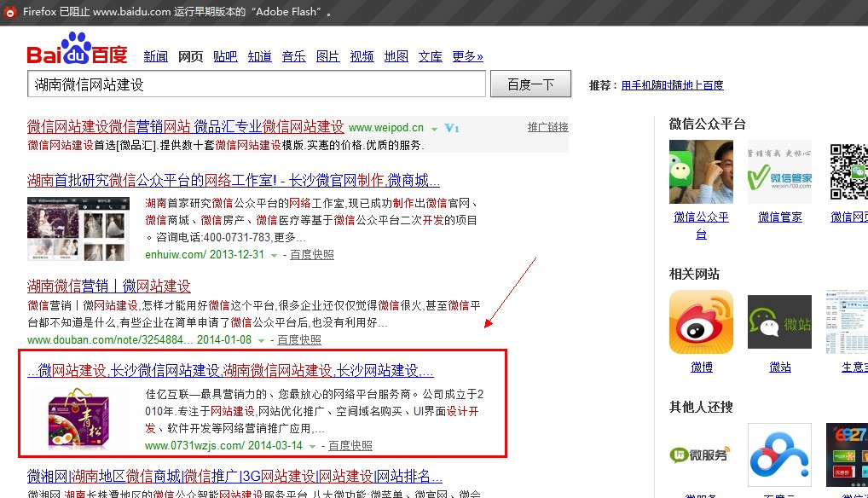Click the 其他人还搜 section heading

701,408
